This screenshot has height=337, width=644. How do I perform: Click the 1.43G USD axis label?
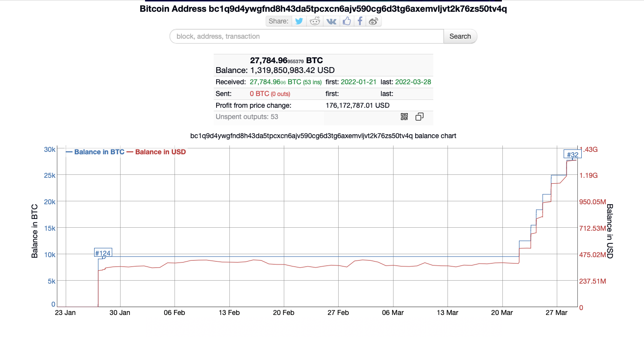588,149
